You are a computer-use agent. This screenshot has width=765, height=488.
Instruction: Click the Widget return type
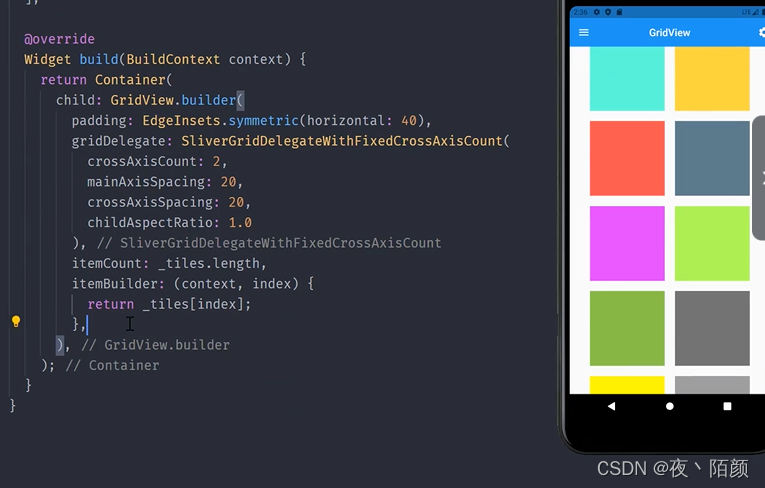tap(47, 60)
